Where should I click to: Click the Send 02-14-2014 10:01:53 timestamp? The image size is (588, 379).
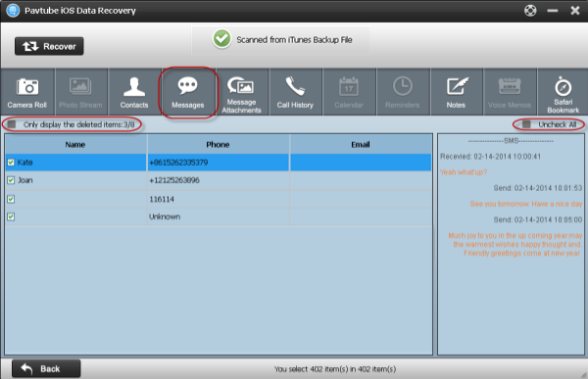pyautogui.click(x=538, y=188)
